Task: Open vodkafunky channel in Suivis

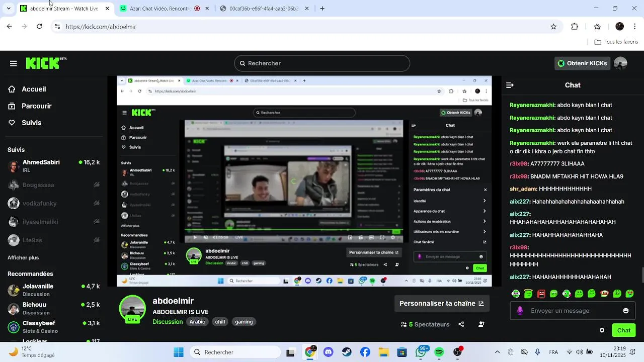Action: 54,204
